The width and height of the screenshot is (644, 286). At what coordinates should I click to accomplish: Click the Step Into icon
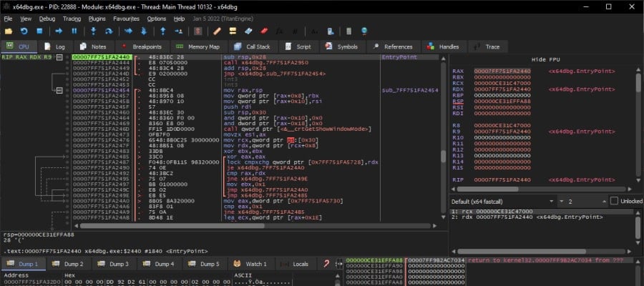93,31
